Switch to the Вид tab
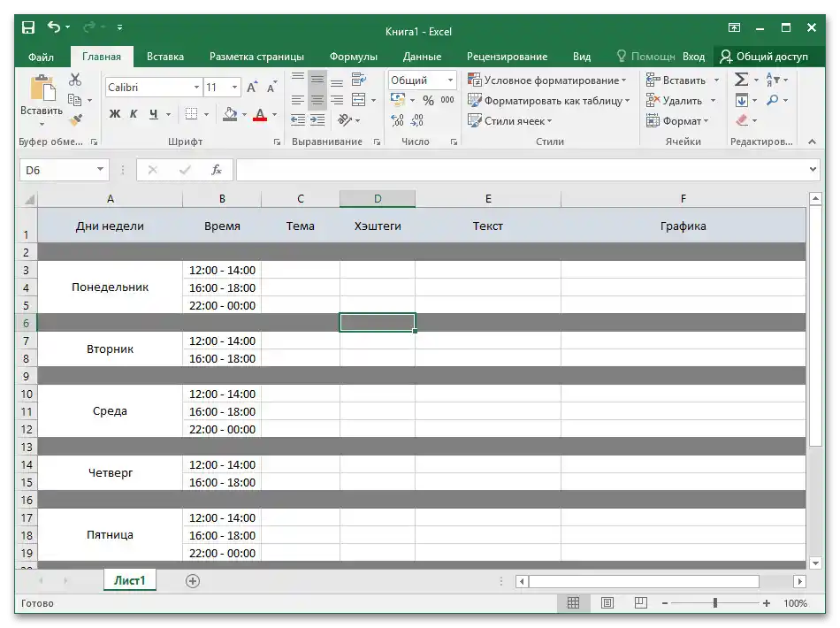Screen dimensions: 840x628 (x=582, y=57)
